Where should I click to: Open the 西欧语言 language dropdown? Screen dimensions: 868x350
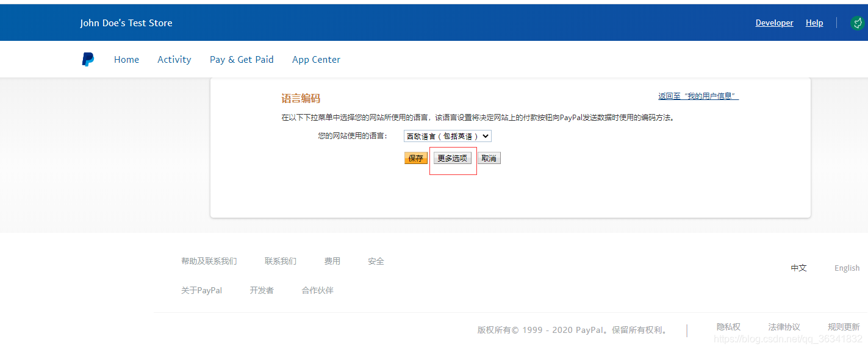click(x=448, y=136)
